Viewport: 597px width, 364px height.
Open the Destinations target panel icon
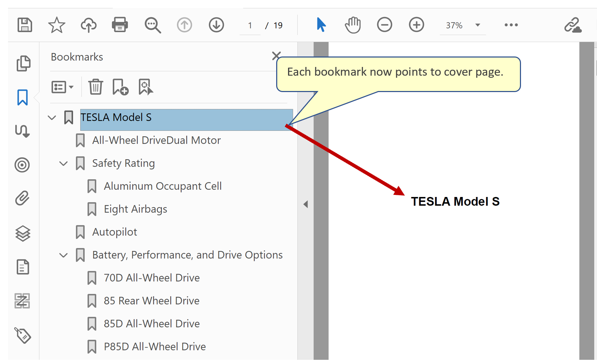click(x=22, y=165)
